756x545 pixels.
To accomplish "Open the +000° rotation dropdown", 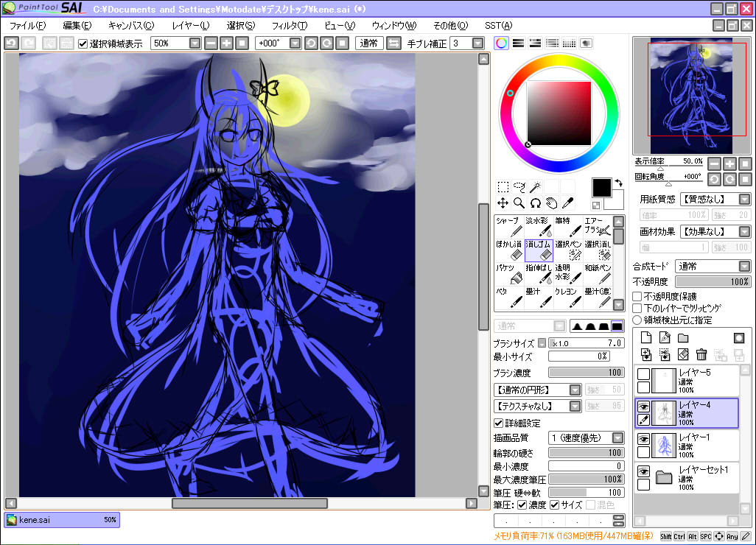I will pos(295,43).
